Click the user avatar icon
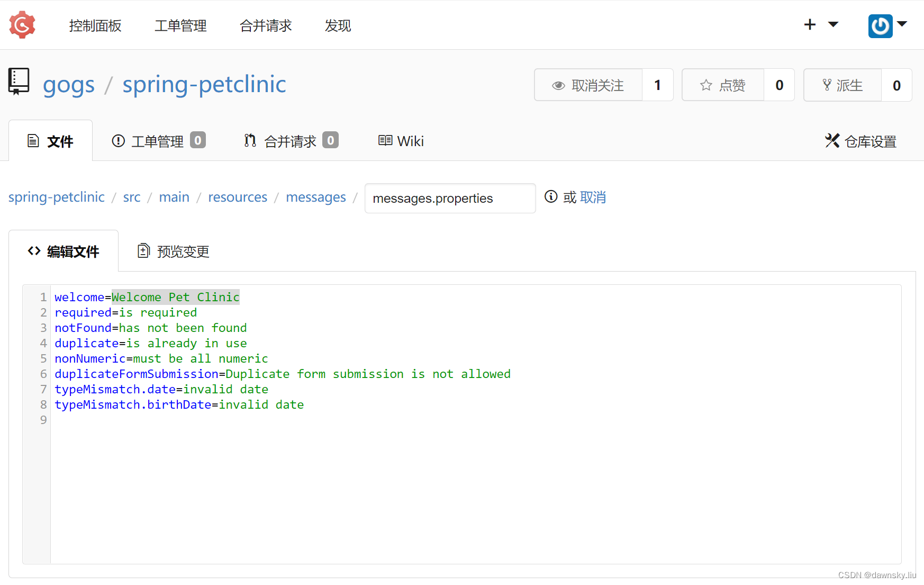 tap(880, 26)
